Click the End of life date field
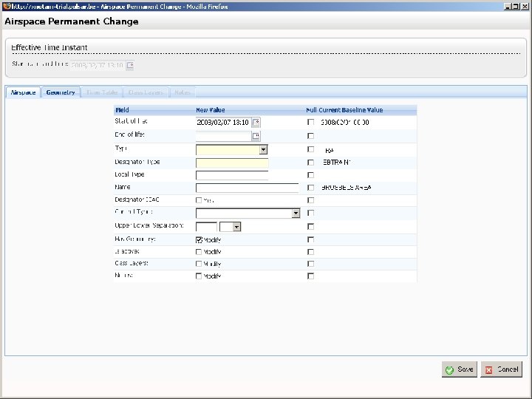The image size is (532, 399). point(224,136)
